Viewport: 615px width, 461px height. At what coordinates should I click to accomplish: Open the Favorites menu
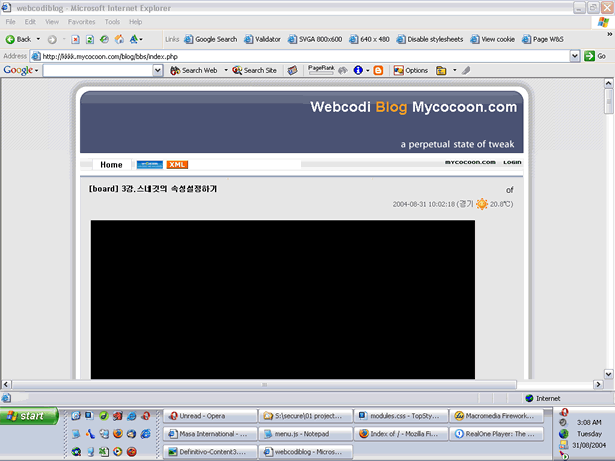[82, 22]
